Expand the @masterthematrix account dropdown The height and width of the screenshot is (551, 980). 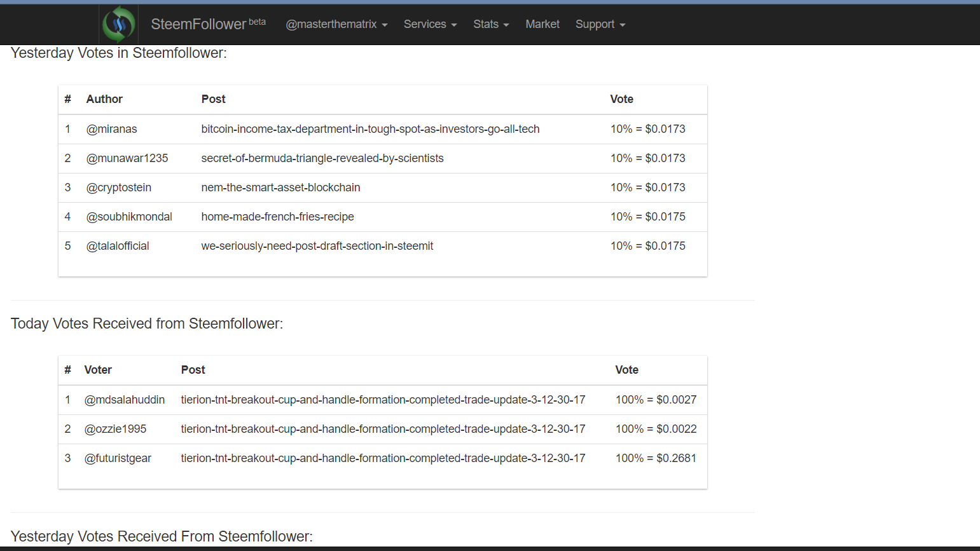coord(336,24)
